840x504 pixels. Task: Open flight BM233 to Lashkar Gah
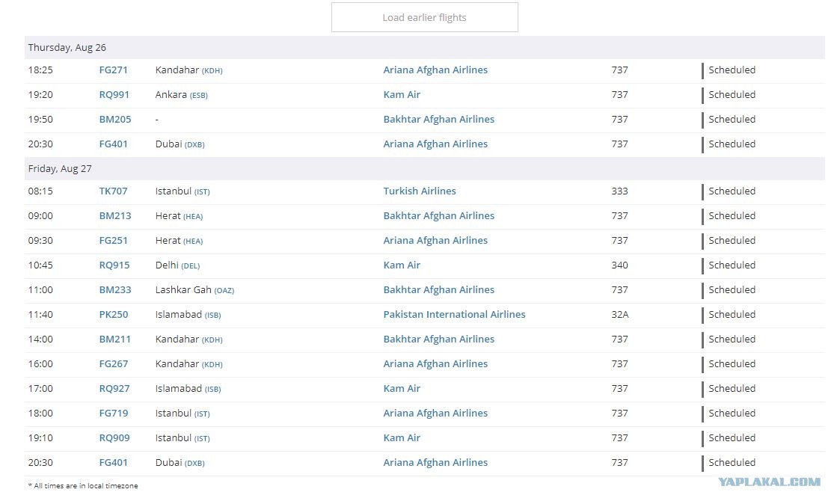click(114, 289)
